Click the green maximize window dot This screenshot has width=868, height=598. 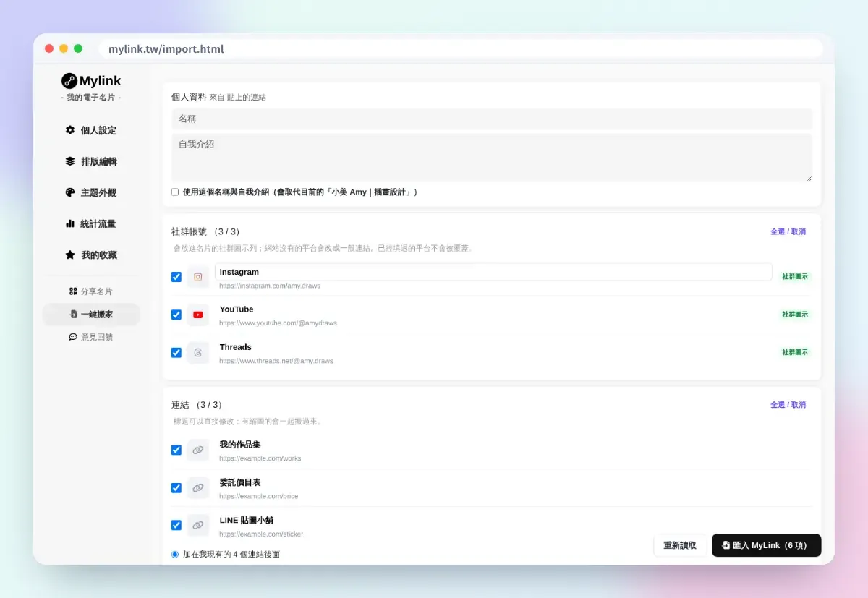click(78, 48)
